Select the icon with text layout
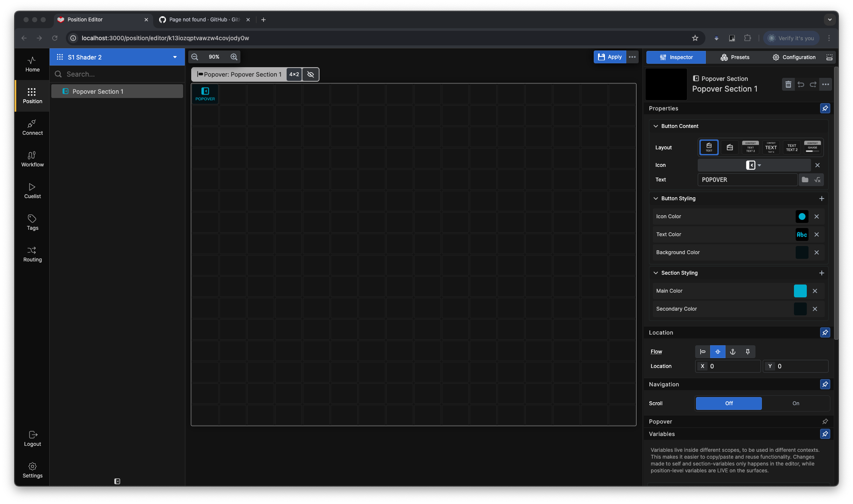Image resolution: width=853 pixels, height=504 pixels. click(x=709, y=148)
